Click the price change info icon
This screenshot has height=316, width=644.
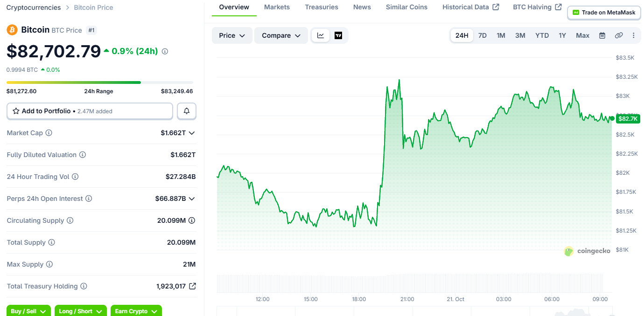coord(165,51)
